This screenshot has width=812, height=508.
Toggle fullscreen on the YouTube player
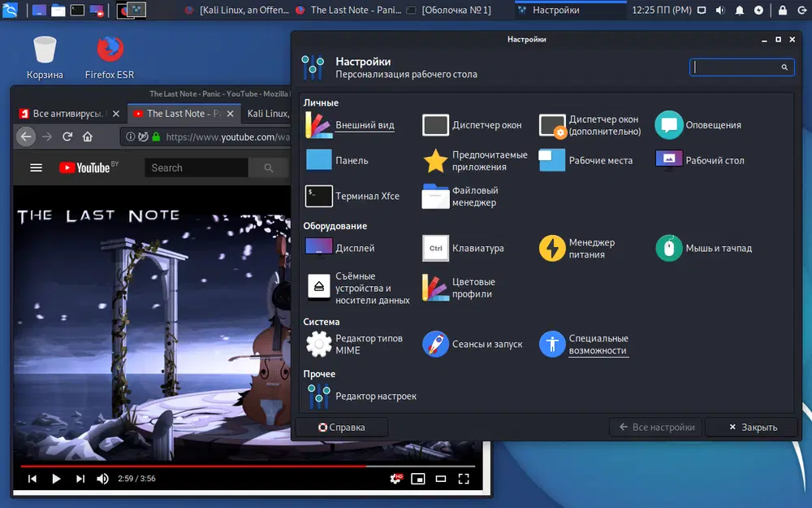click(465, 479)
